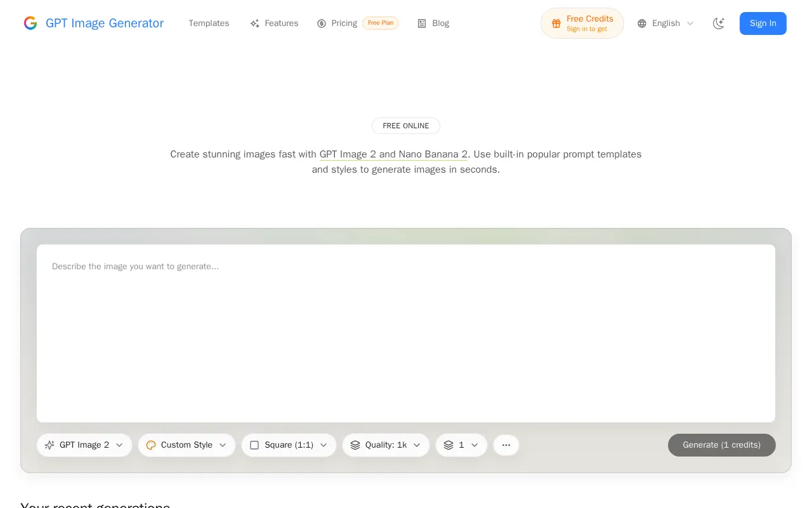Toggle dark mode moon icon

(x=719, y=23)
